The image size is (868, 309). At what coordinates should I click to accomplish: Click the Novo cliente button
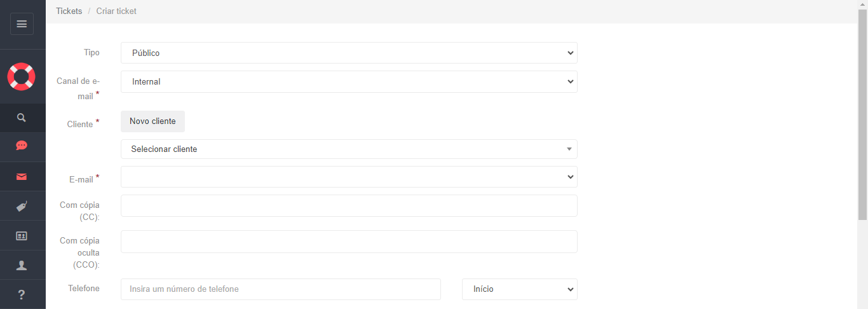153,121
